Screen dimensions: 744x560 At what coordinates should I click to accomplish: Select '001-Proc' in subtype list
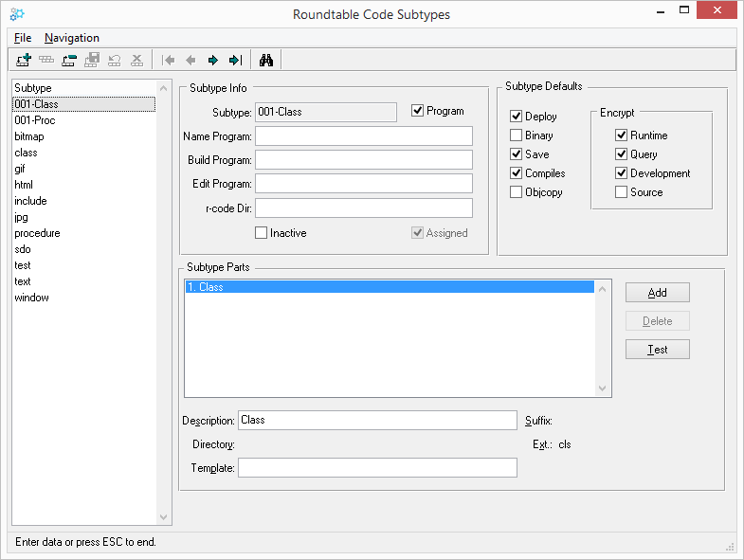(x=83, y=120)
